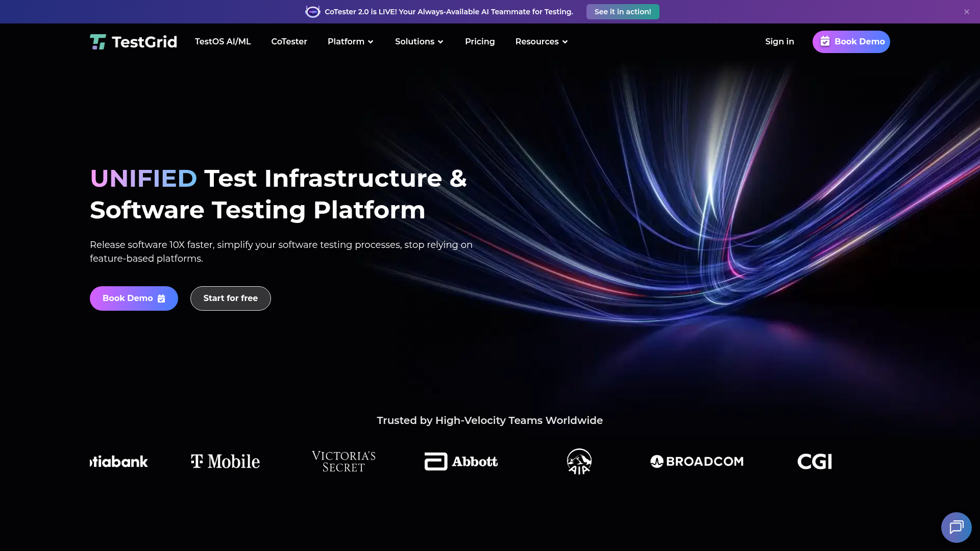Click the CoTester icon in the announcement banner
980x551 pixels.
(313, 11)
